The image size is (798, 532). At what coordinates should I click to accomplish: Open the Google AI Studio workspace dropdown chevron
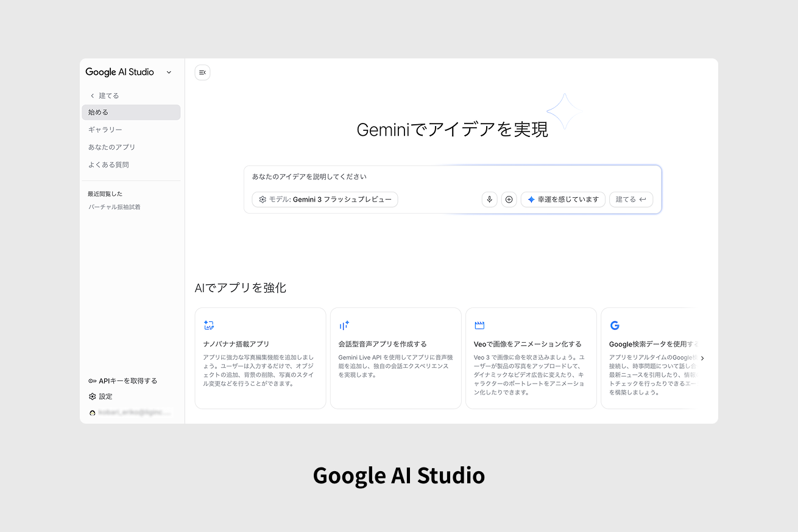[x=169, y=72]
